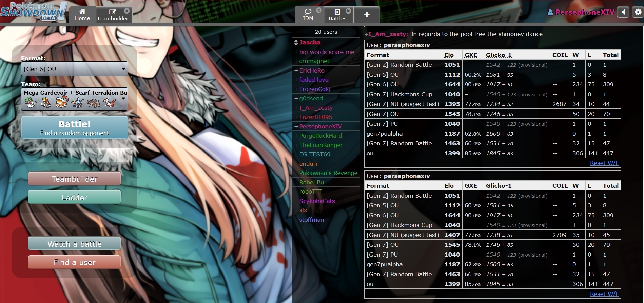The width and height of the screenshot is (644, 303).
Task: Select user cromagnet in the user list
Action: 326,61
